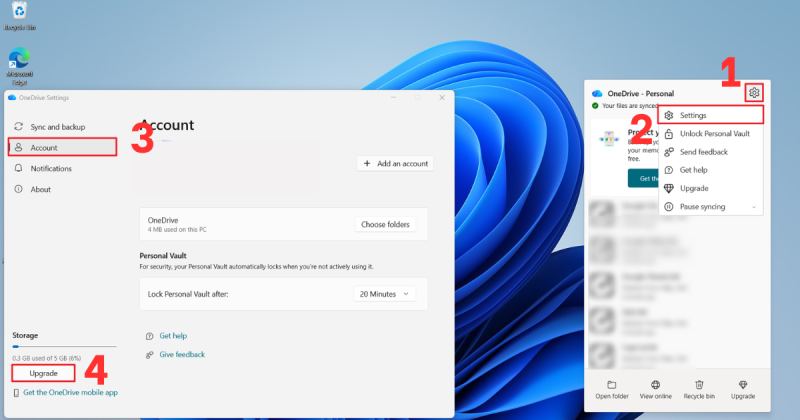Viewport: 800px width, 420px height.
Task: Choose Upgrade in the gear menu
Action: (711, 188)
